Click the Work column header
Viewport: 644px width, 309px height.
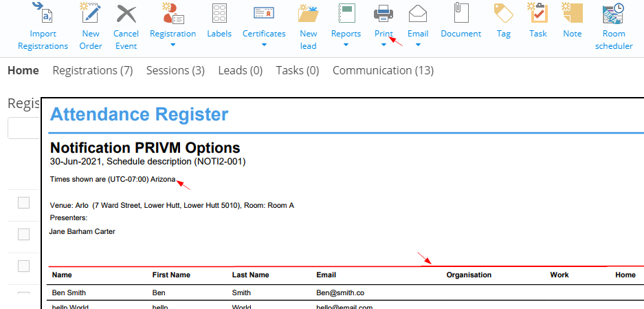(559, 275)
